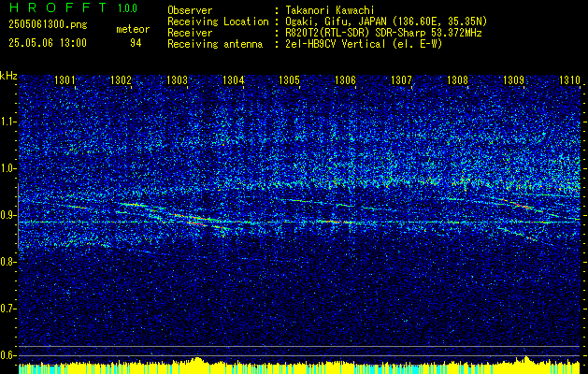588x374 pixels.
Task: Select filename 2505061300.png
Action: click(x=48, y=25)
